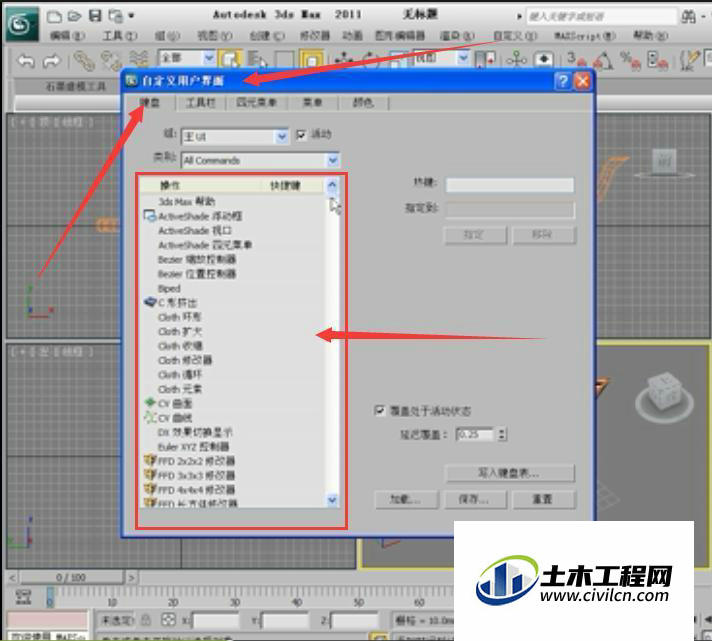Viewport: 712px width, 641px height.
Task: Click the Select and Manipulate tool icon
Action: point(516,59)
